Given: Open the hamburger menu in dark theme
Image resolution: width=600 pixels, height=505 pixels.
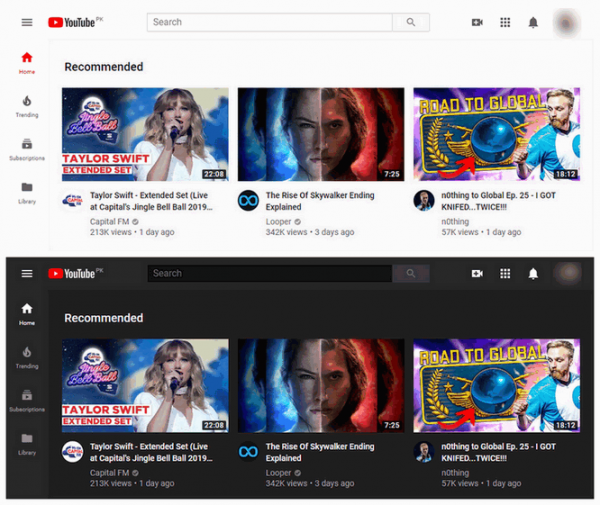Looking at the screenshot, I should (27, 274).
